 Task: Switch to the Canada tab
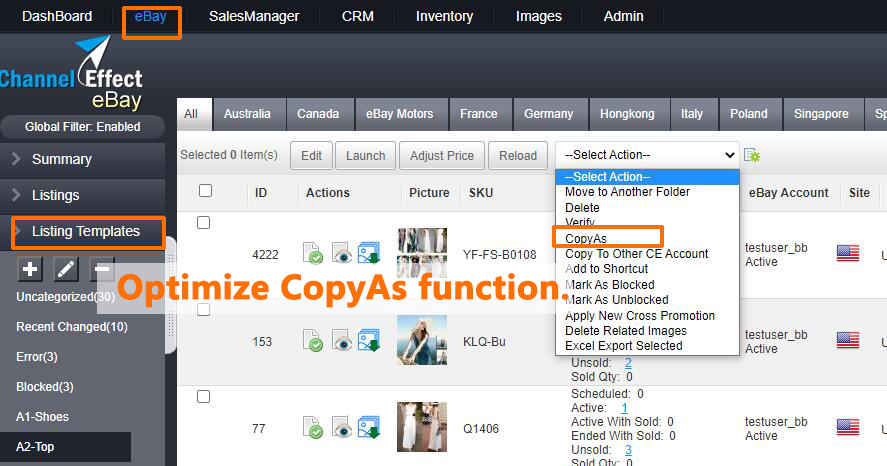(320, 114)
